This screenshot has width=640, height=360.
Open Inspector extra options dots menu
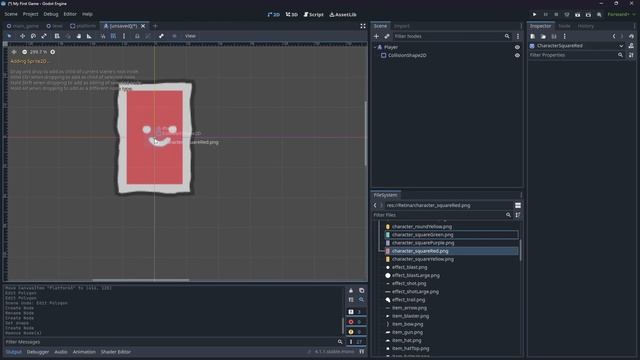pyautogui.click(x=564, y=36)
